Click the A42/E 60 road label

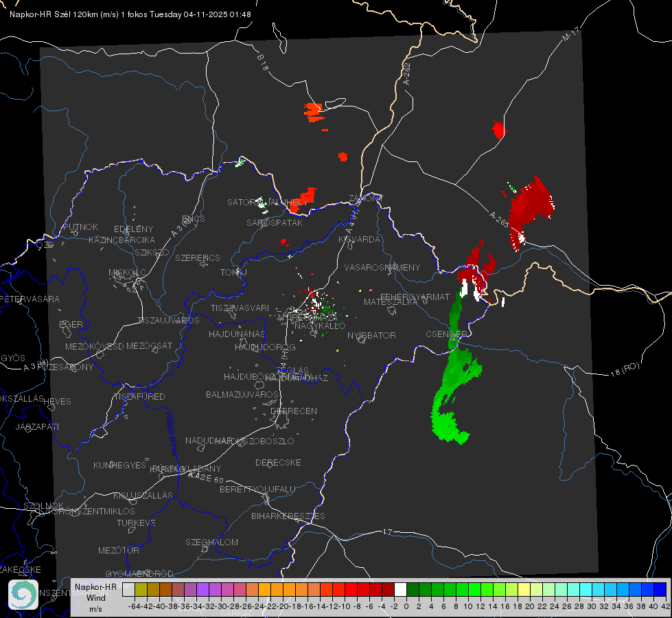point(206,477)
